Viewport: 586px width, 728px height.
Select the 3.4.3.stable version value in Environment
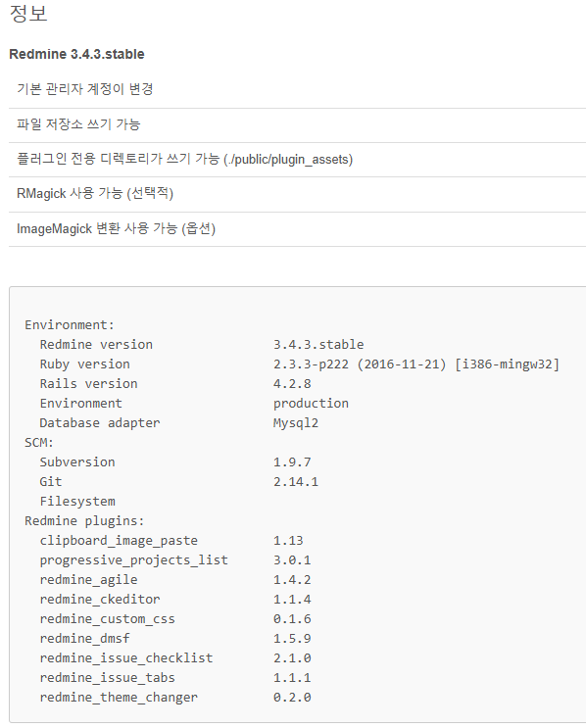[318, 345]
